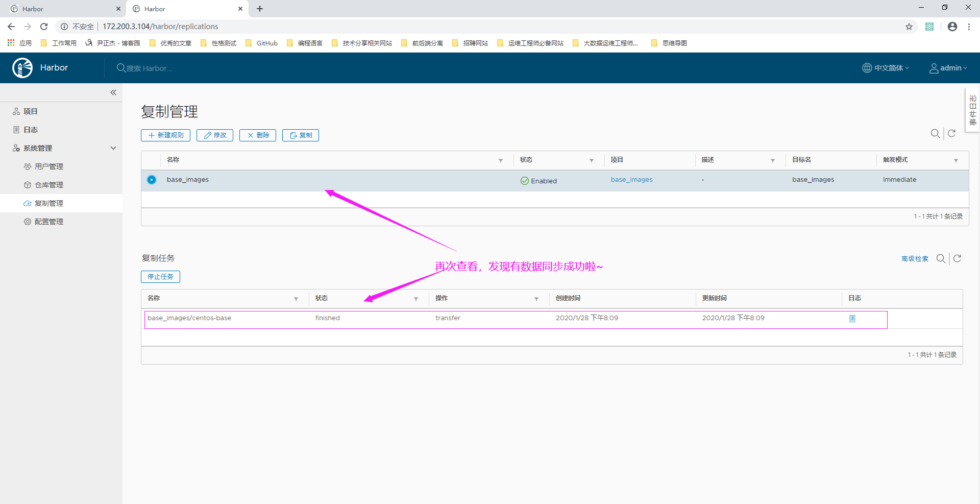This screenshot has height=504, width=980.
Task: Switch to the second Harbor tab
Action: click(187, 9)
